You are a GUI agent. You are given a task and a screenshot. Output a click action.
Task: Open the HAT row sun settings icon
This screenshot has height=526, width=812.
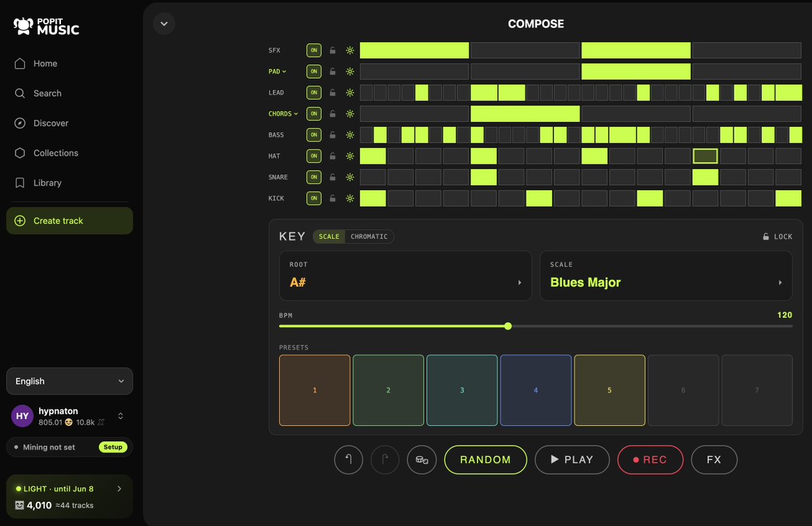pos(350,156)
